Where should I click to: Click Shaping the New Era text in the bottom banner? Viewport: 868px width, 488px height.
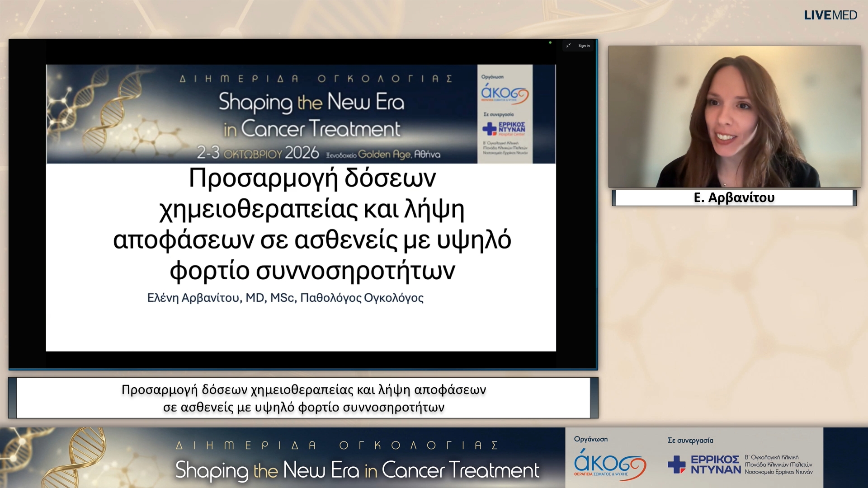click(357, 470)
